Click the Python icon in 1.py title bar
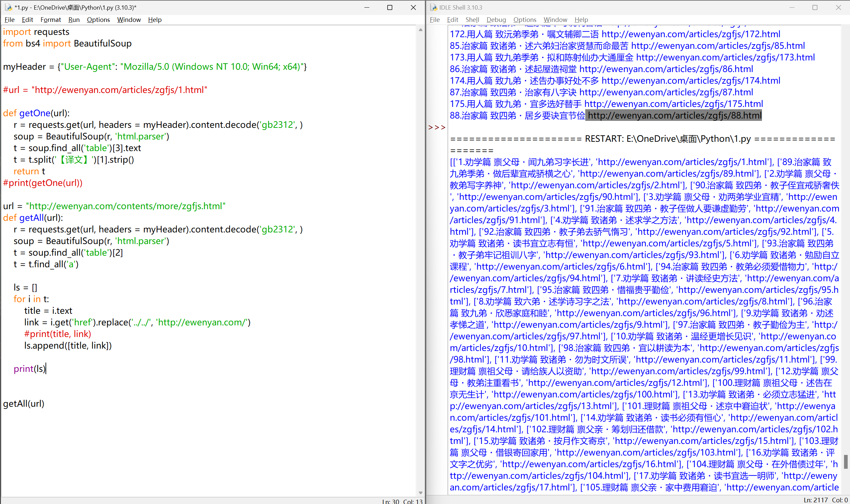Viewport: 850px width, 504px height. pos(8,7)
